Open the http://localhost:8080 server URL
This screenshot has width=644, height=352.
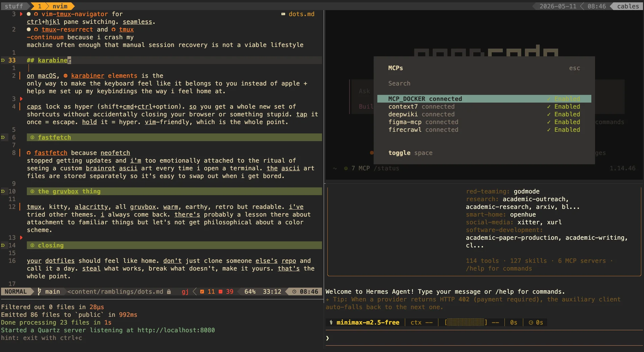click(x=176, y=330)
